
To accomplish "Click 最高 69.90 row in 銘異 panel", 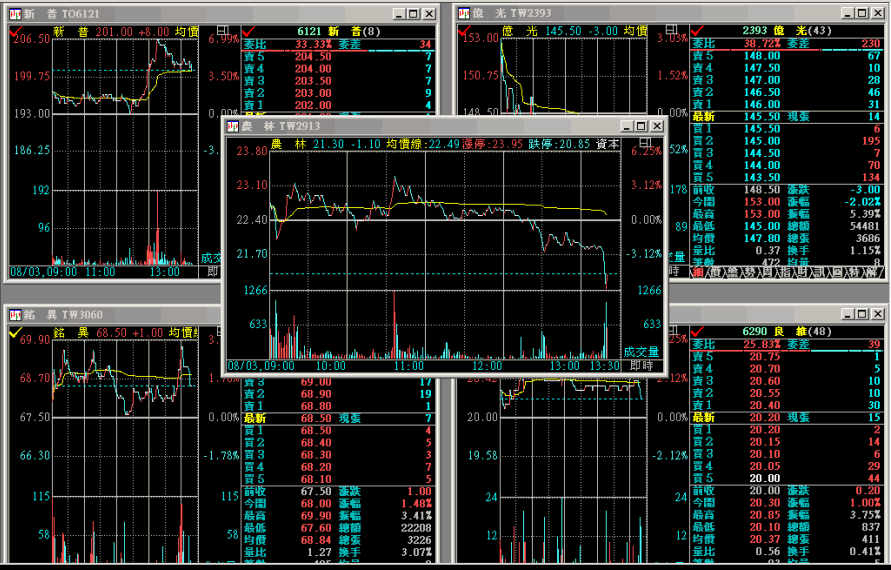I will point(338,515).
